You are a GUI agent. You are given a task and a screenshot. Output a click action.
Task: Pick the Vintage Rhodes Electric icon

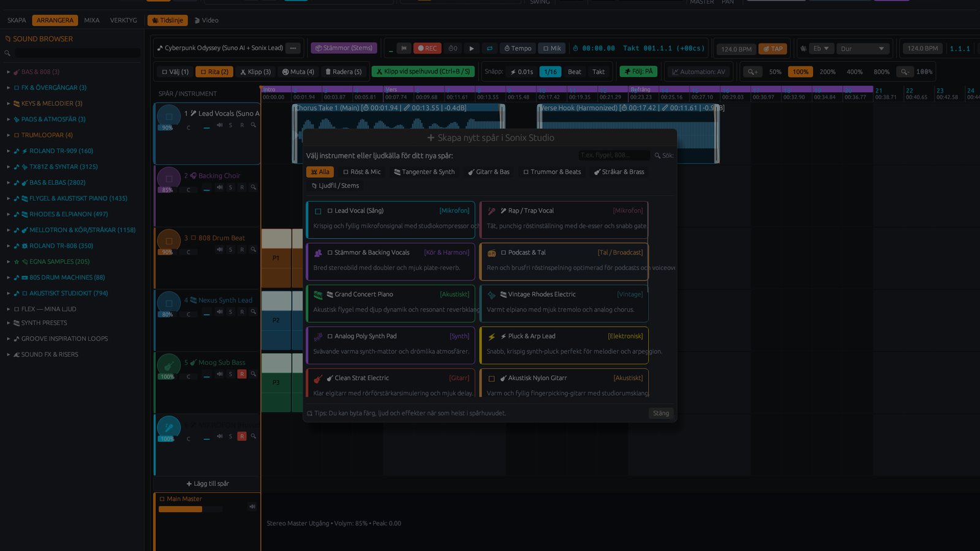[491, 294]
